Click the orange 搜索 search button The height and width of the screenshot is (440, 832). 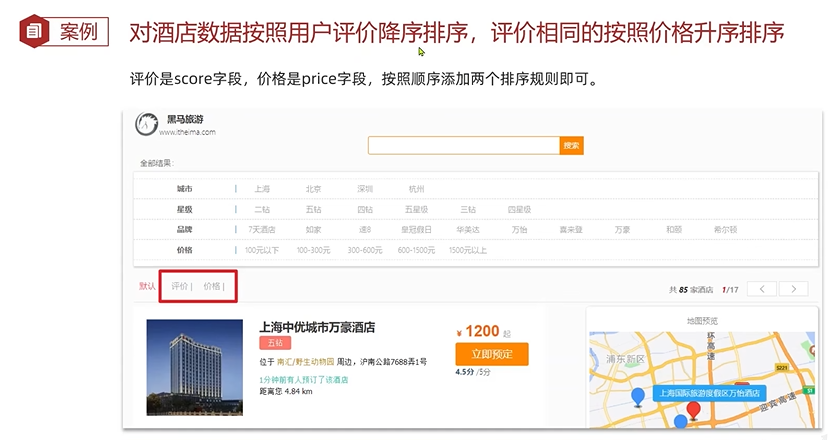tap(571, 145)
